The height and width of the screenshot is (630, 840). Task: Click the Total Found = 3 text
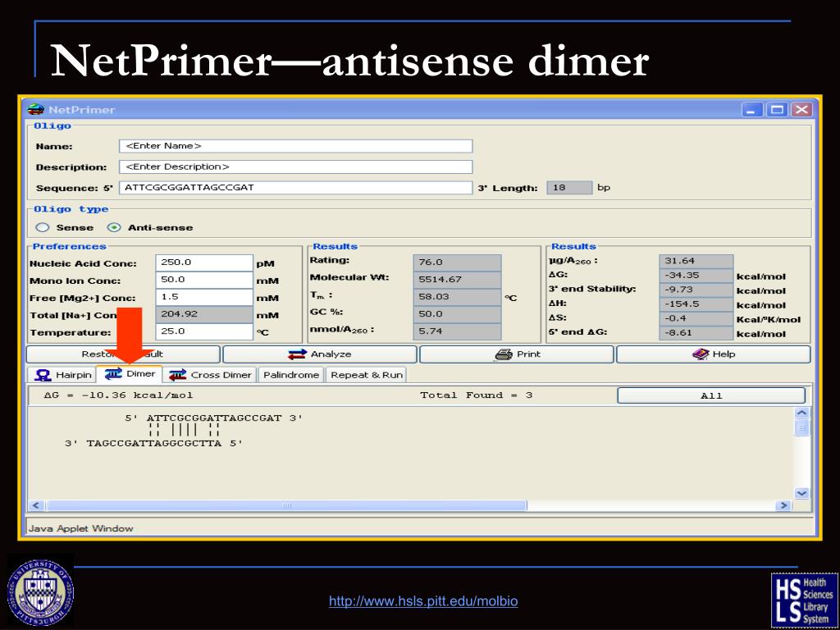pyautogui.click(x=476, y=395)
